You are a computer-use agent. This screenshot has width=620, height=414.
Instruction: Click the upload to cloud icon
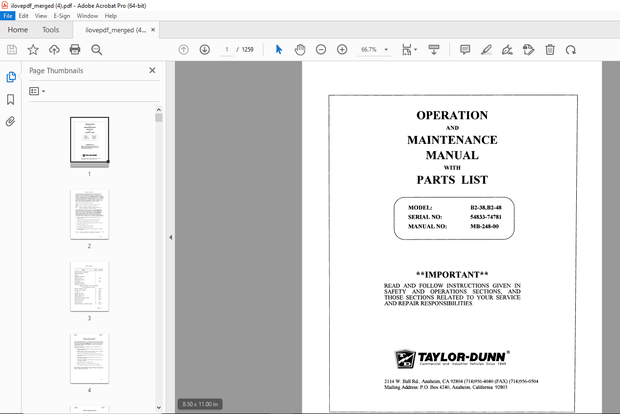click(54, 50)
